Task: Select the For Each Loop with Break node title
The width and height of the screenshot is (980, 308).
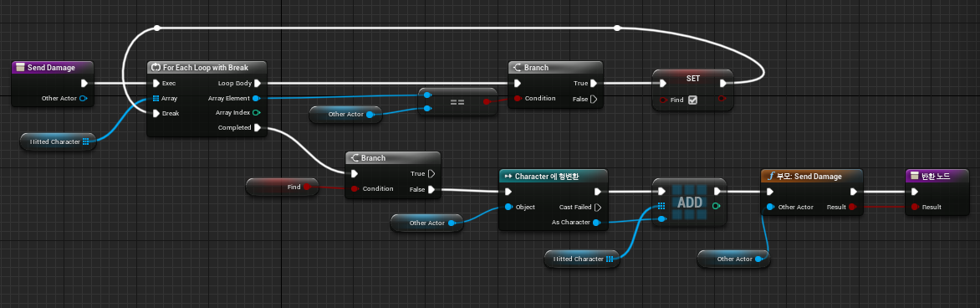Action: point(207,68)
